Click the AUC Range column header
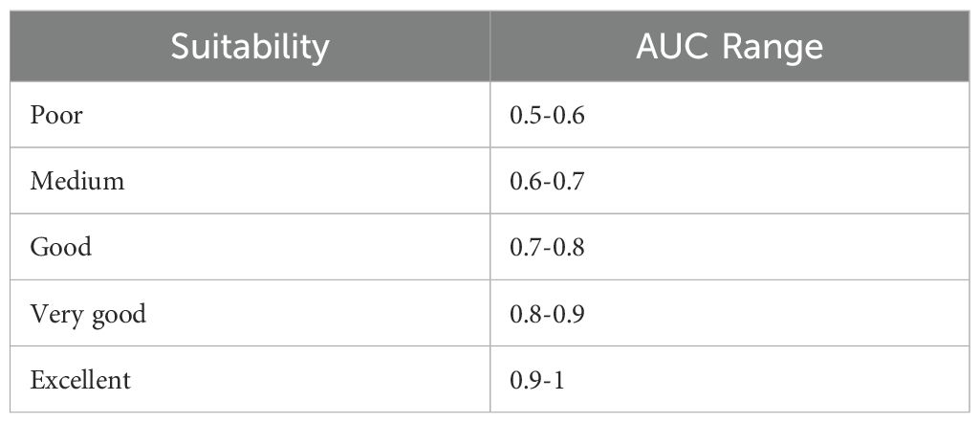Image resolution: width=980 pixels, height=423 pixels. [730, 46]
